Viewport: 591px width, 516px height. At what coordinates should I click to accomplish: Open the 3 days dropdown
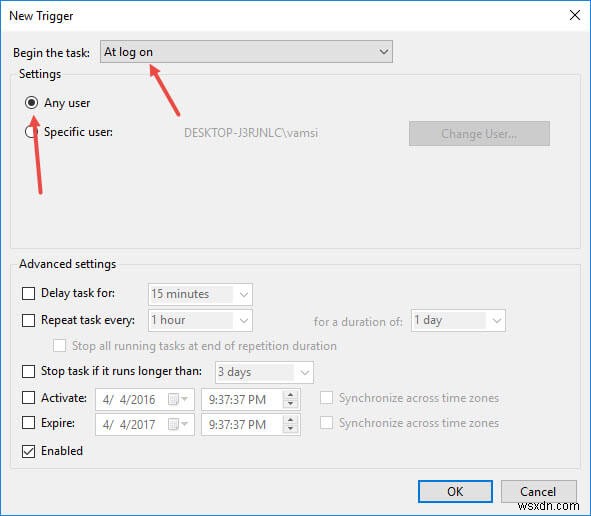[264, 372]
